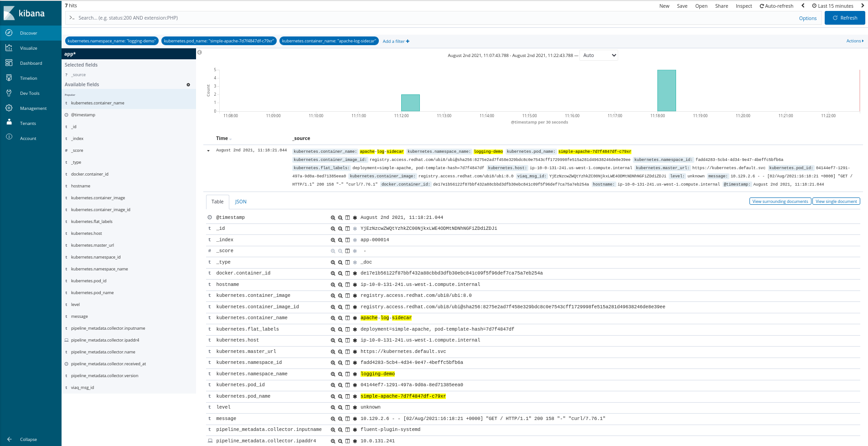Collapse the field list sidebar arrow

pos(200,52)
